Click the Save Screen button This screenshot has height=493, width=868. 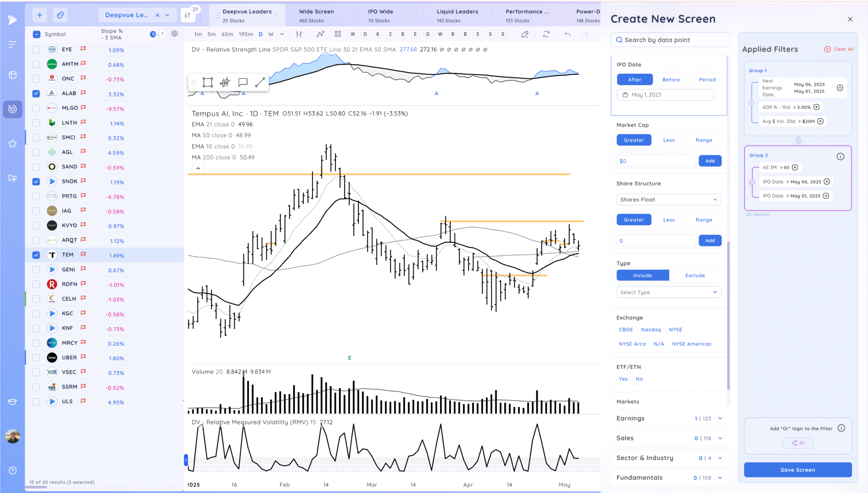click(798, 470)
